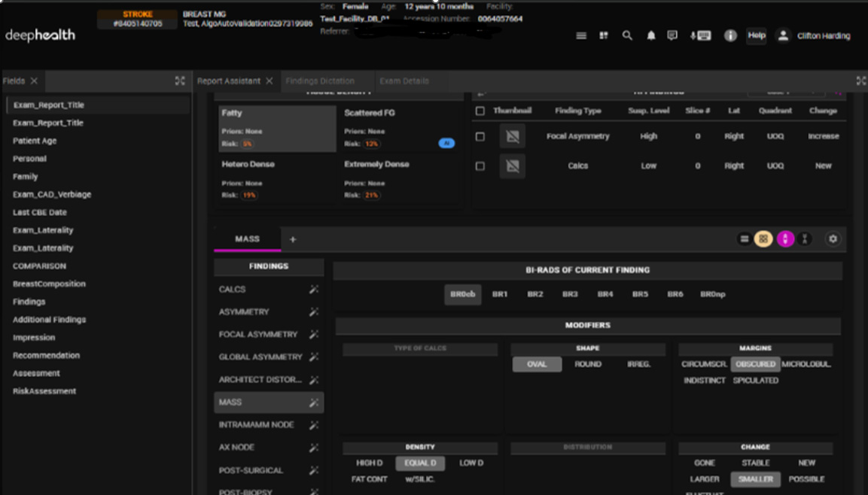The height and width of the screenshot is (495, 868).
Task: Check the header checkbox to select all findings
Action: click(x=480, y=111)
